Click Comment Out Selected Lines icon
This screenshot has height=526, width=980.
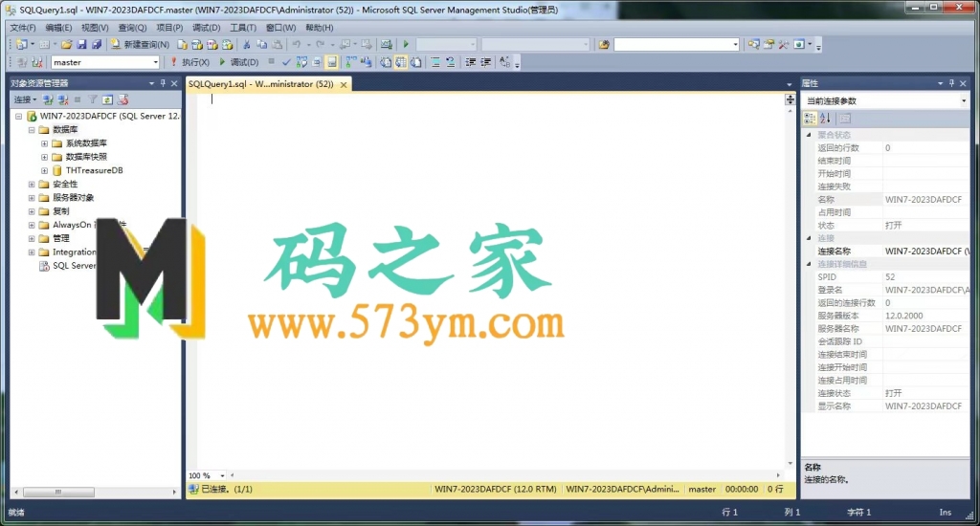tap(435, 62)
